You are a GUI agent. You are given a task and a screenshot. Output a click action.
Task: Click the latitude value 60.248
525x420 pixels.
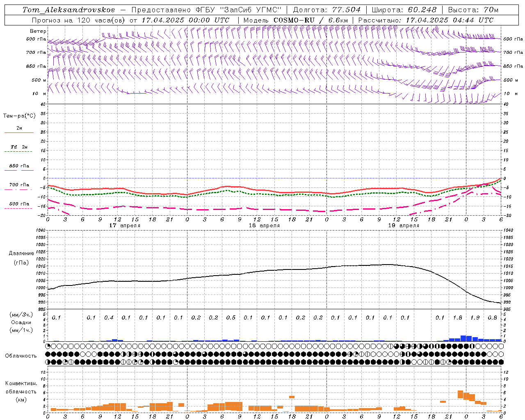(x=422, y=10)
